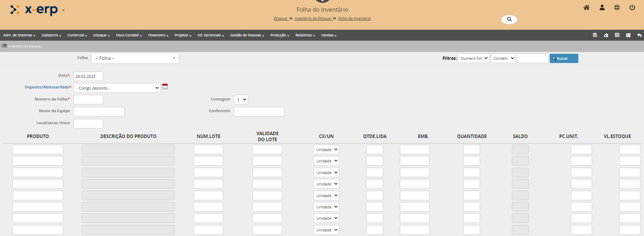Expand first row Unidade dropdown
This screenshot has width=644, height=236.
point(326,150)
